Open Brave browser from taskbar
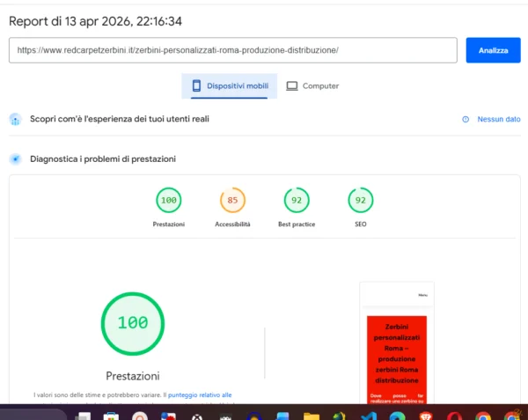528x420 pixels. click(x=426, y=416)
